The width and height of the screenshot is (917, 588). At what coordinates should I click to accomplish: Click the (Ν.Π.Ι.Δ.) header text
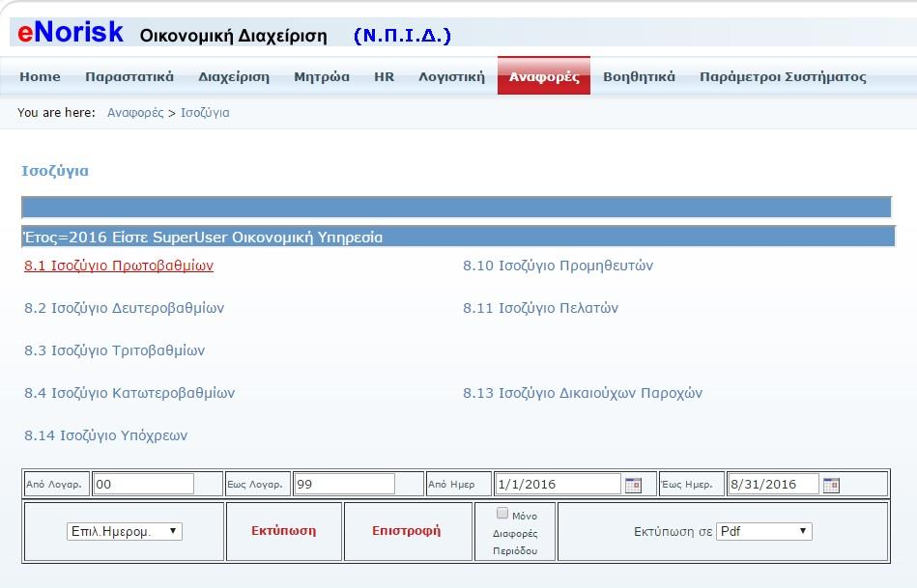(x=402, y=36)
